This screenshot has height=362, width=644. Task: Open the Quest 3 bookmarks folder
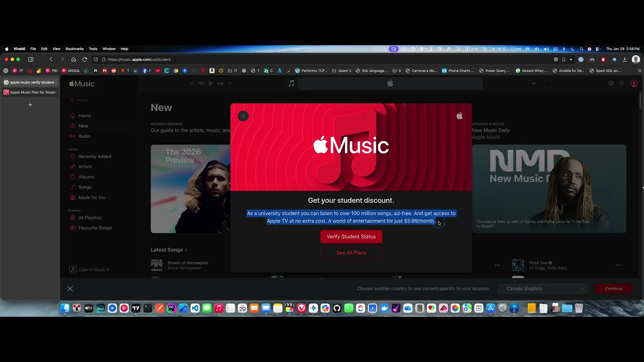coord(342,71)
